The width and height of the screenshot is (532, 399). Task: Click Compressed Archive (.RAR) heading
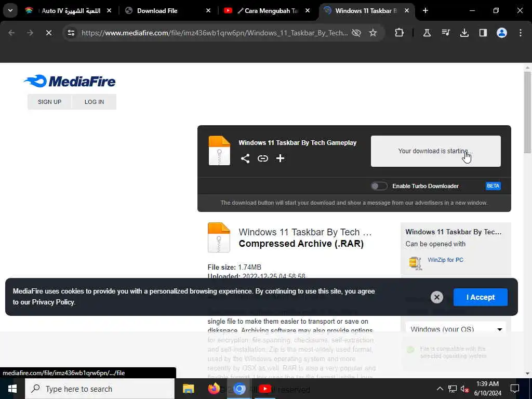tap(301, 244)
